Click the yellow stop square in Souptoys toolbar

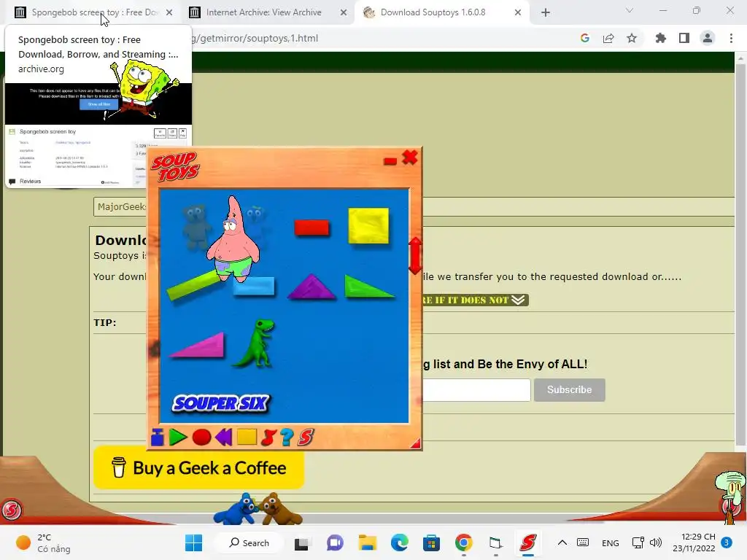click(x=247, y=437)
